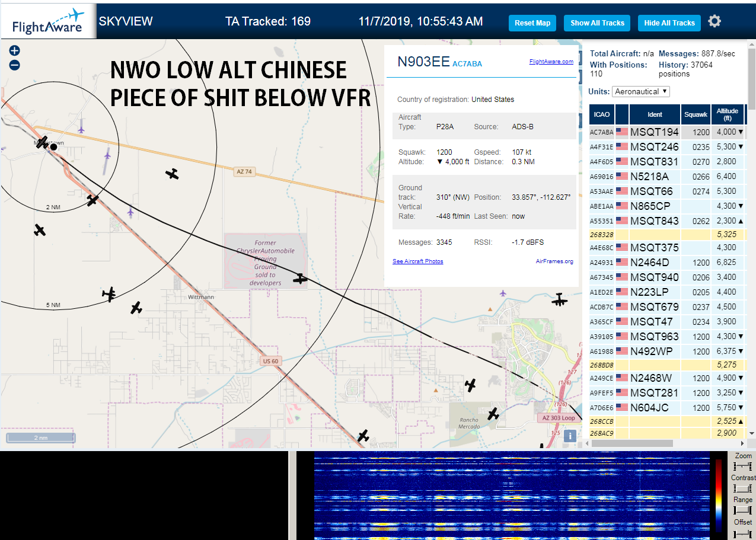
Task: Select the aircraft nearest Rancho Mercado
Action: [x=493, y=414]
